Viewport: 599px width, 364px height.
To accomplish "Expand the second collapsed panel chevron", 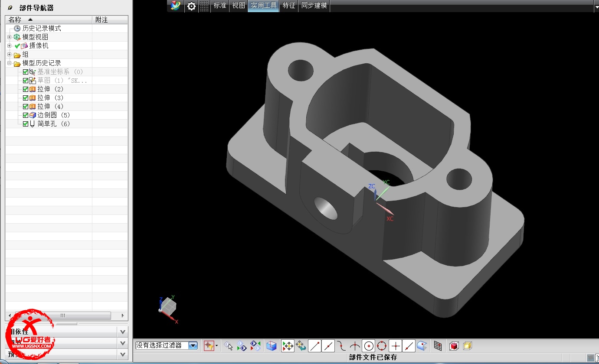I will [123, 343].
